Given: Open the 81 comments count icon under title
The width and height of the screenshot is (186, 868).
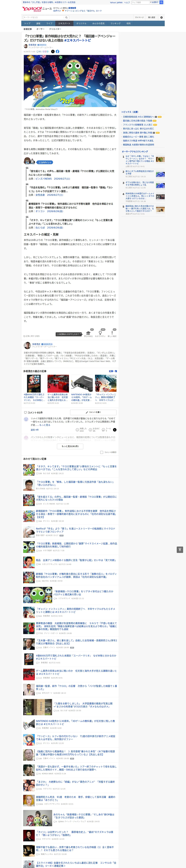Looking at the screenshot, I should tap(39, 52).
